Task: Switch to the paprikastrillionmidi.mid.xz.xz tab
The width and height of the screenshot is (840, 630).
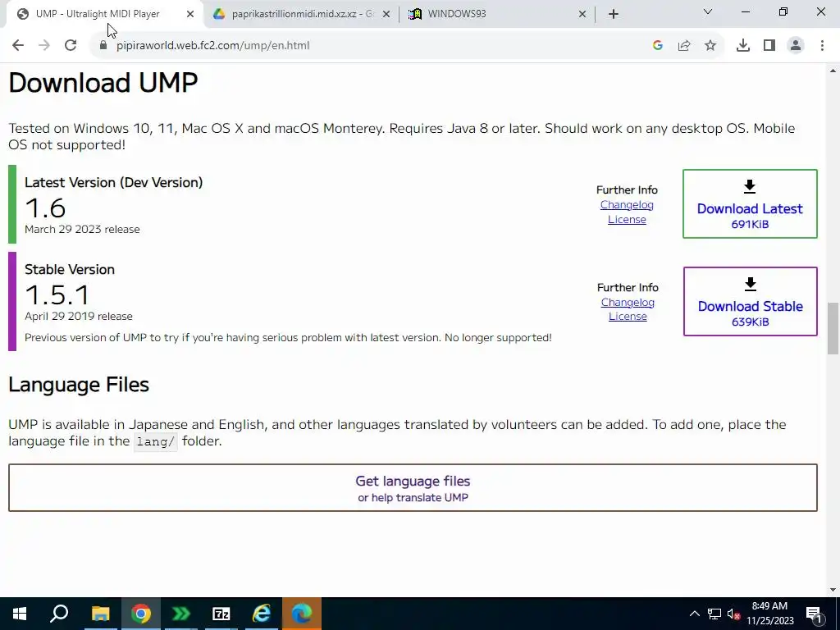Action: [302, 14]
